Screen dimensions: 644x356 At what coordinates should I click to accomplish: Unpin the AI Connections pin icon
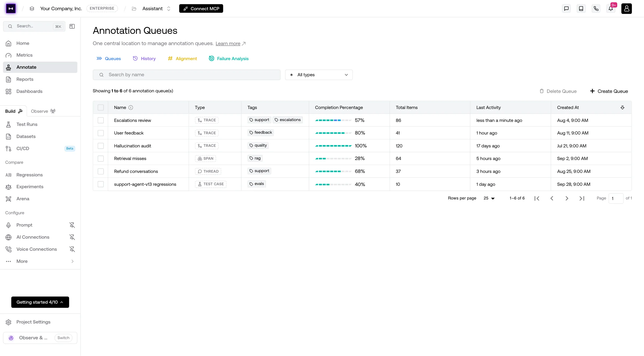pyautogui.click(x=72, y=237)
